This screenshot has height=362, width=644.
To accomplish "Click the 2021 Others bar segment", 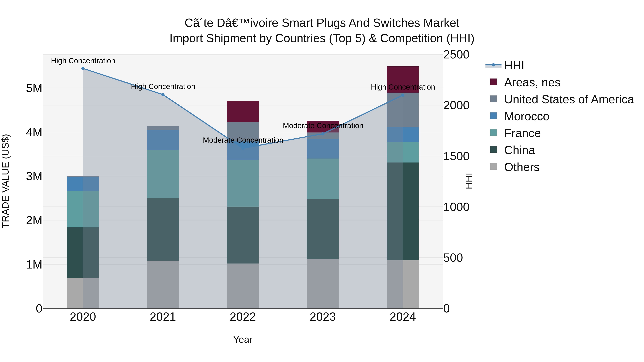I will click(163, 285).
